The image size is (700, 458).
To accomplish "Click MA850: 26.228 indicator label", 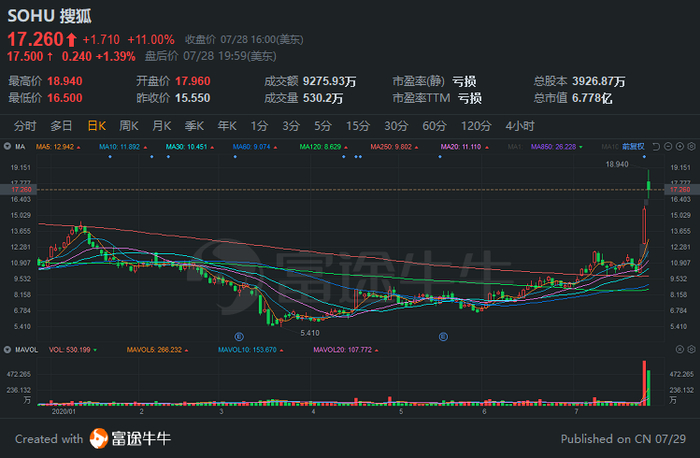I will pos(554,146).
